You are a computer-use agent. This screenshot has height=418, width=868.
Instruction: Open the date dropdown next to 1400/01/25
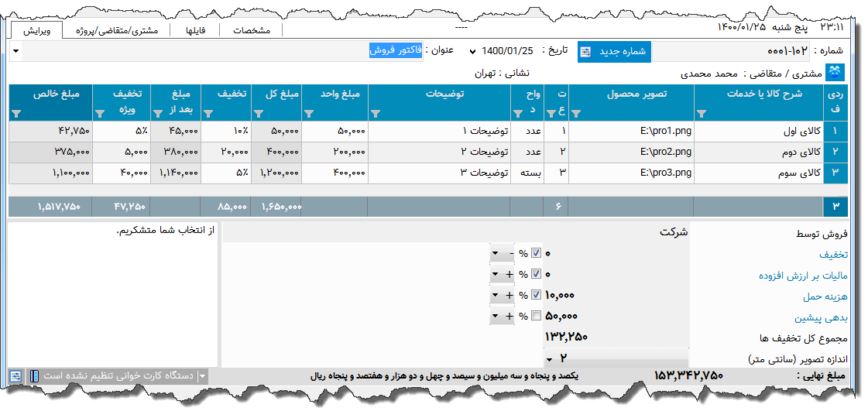tap(472, 51)
